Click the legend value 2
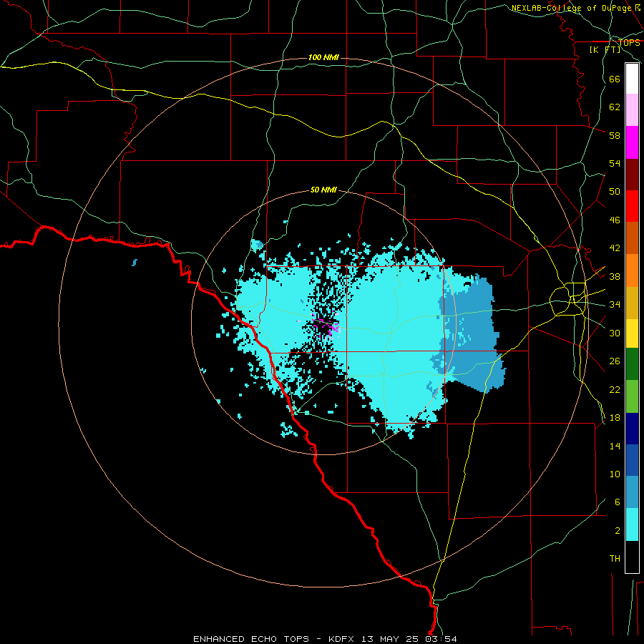644x644 pixels. (618, 531)
